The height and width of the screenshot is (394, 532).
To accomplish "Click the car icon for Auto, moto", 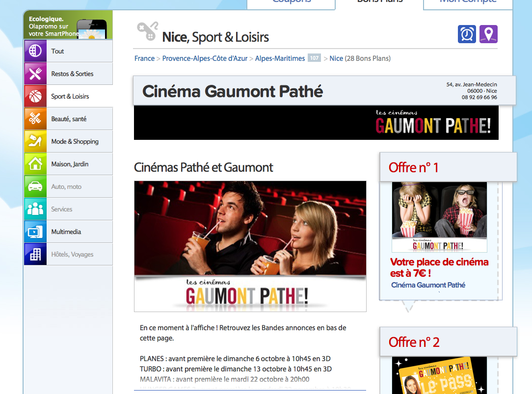I will (x=35, y=186).
